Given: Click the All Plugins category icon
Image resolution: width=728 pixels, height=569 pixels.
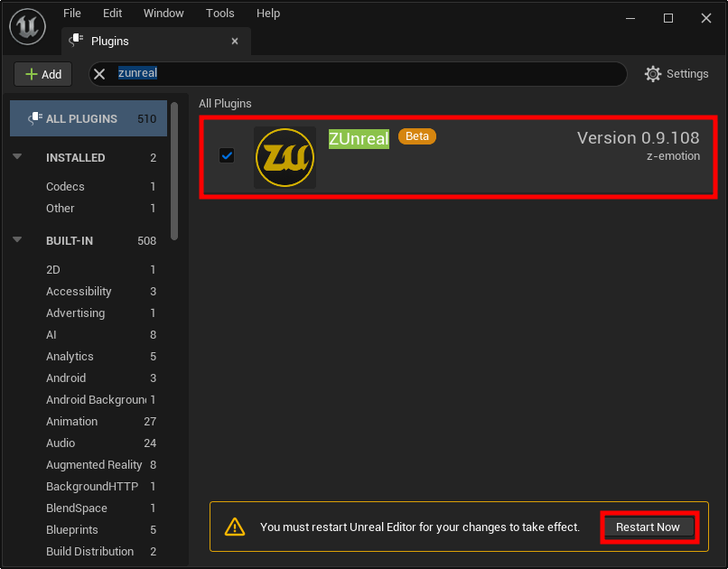Looking at the screenshot, I should [35, 118].
